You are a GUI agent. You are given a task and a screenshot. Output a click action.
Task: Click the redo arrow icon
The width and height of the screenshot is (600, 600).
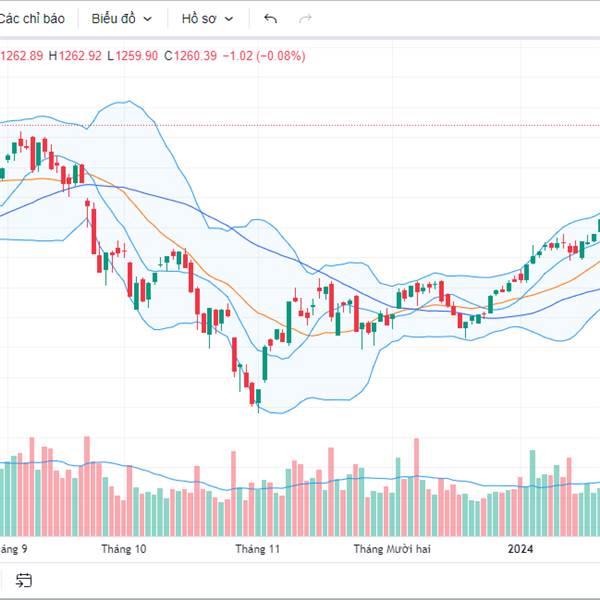[305, 18]
